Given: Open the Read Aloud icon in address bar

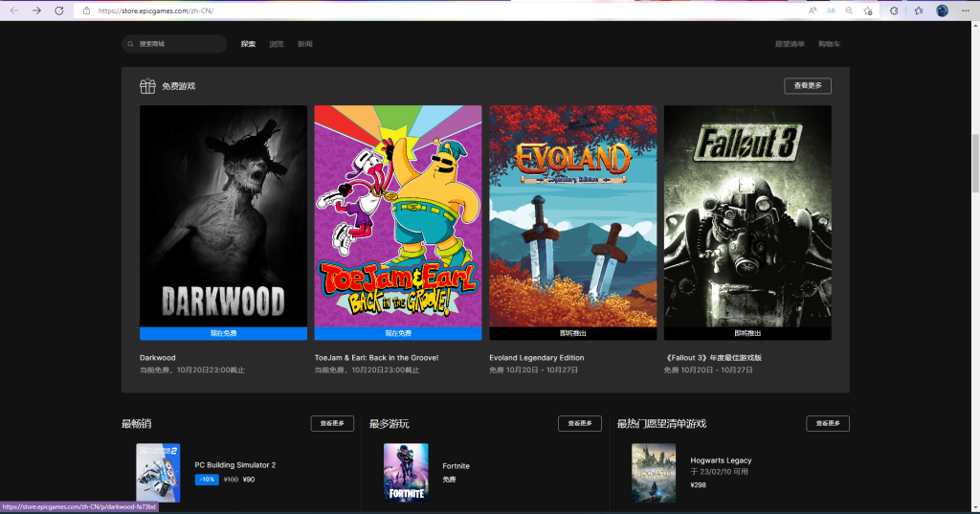Looking at the screenshot, I should (813, 11).
